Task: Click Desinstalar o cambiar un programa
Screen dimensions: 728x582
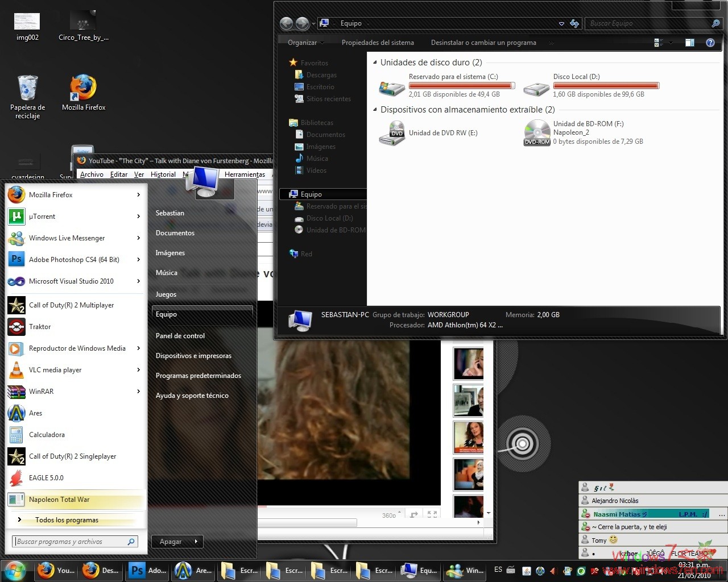Action: point(483,42)
